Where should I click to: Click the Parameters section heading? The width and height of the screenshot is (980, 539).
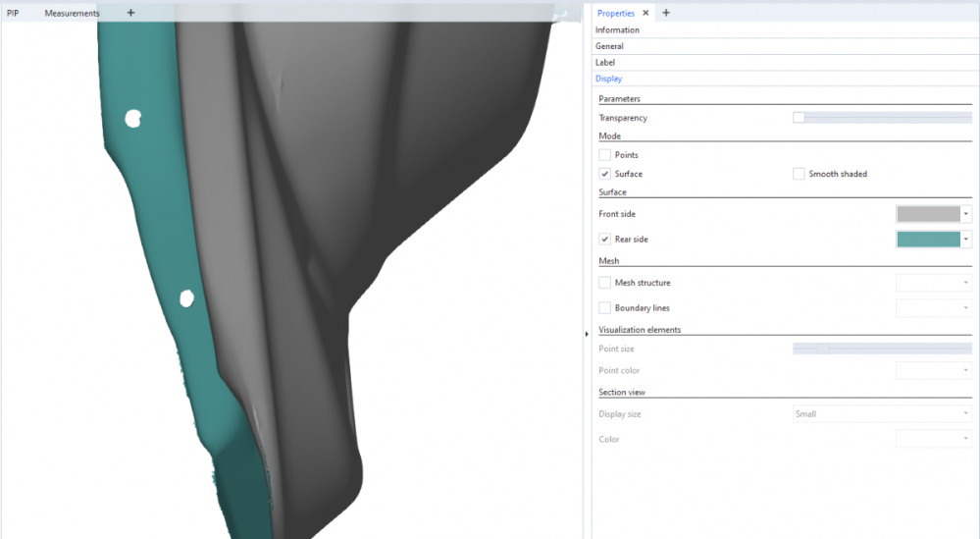pos(619,99)
